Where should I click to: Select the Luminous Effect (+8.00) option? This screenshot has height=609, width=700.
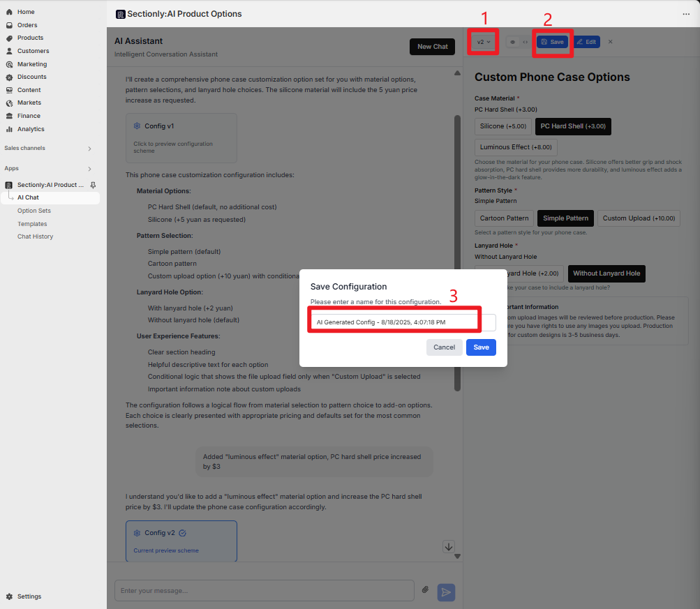click(515, 147)
